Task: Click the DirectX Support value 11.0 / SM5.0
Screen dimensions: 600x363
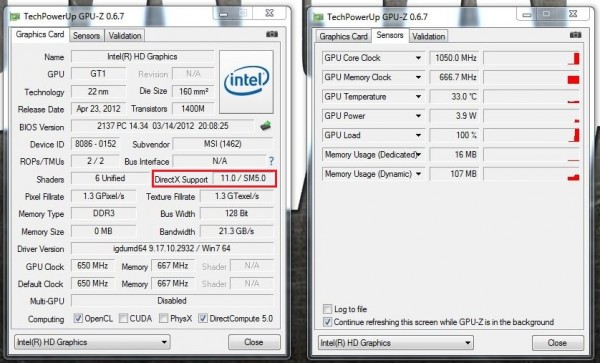Action: 243,178
